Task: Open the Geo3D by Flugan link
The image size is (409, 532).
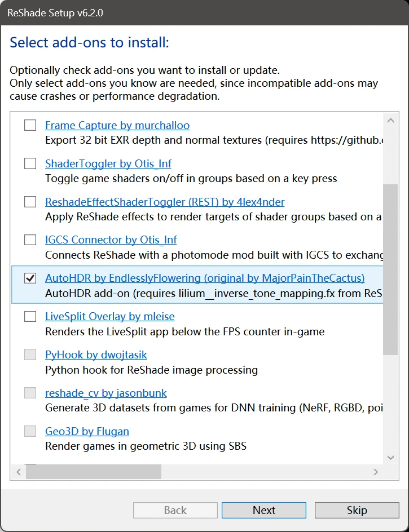Action: pyautogui.click(x=87, y=432)
